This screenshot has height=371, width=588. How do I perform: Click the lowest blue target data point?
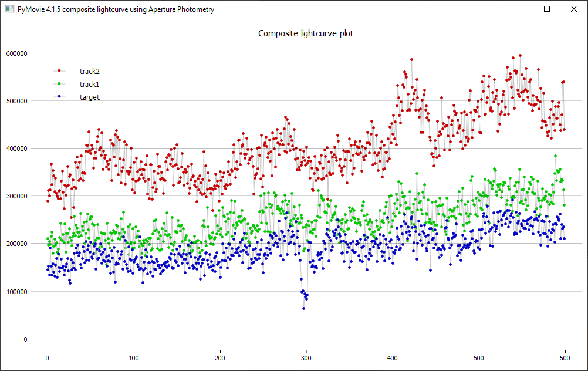pos(304,308)
